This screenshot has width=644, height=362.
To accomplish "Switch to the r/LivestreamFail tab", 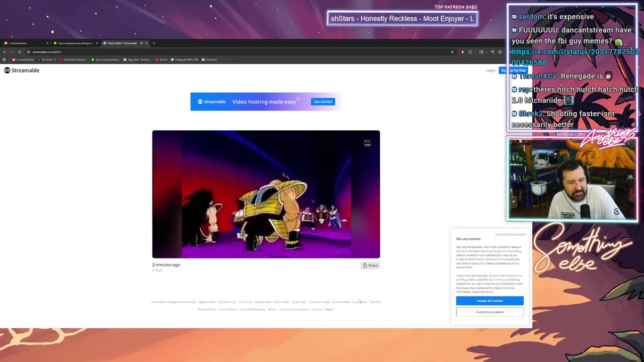I will point(25,43).
